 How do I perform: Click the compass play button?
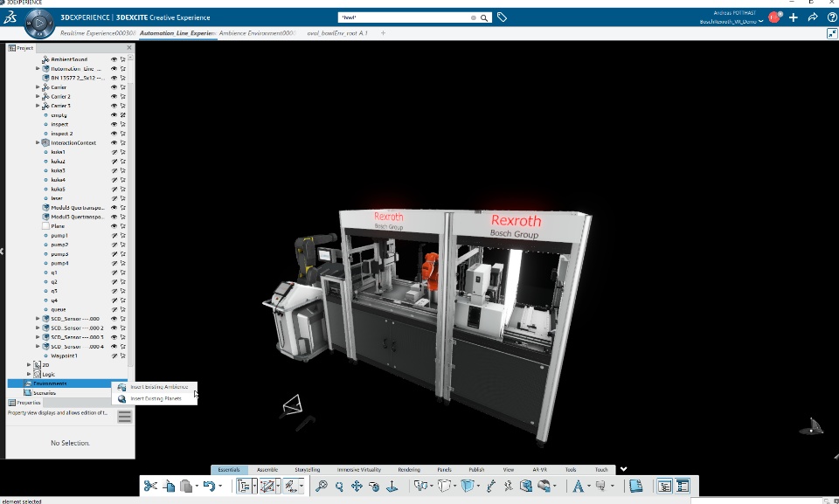(x=39, y=23)
